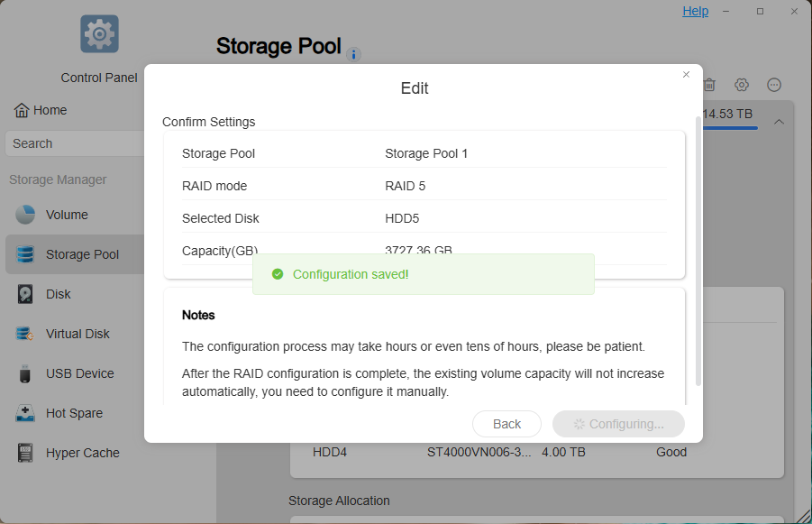Open Virtual Disk section

click(78, 334)
